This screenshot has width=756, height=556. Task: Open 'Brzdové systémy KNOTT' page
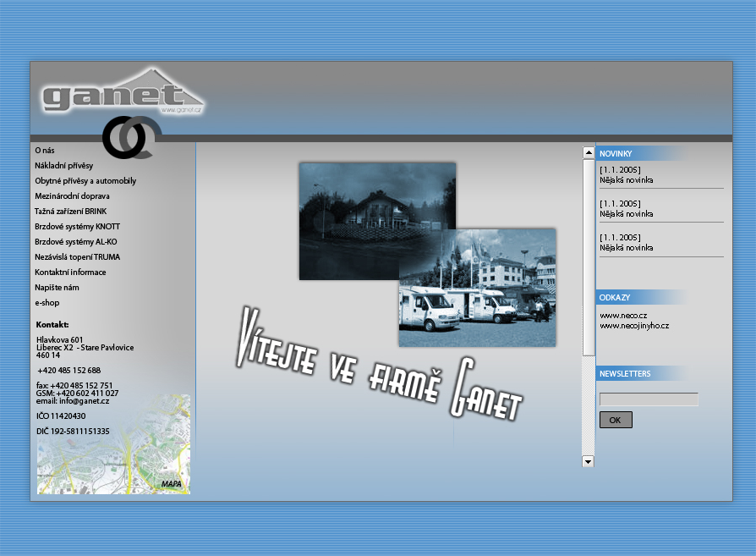[x=77, y=226]
